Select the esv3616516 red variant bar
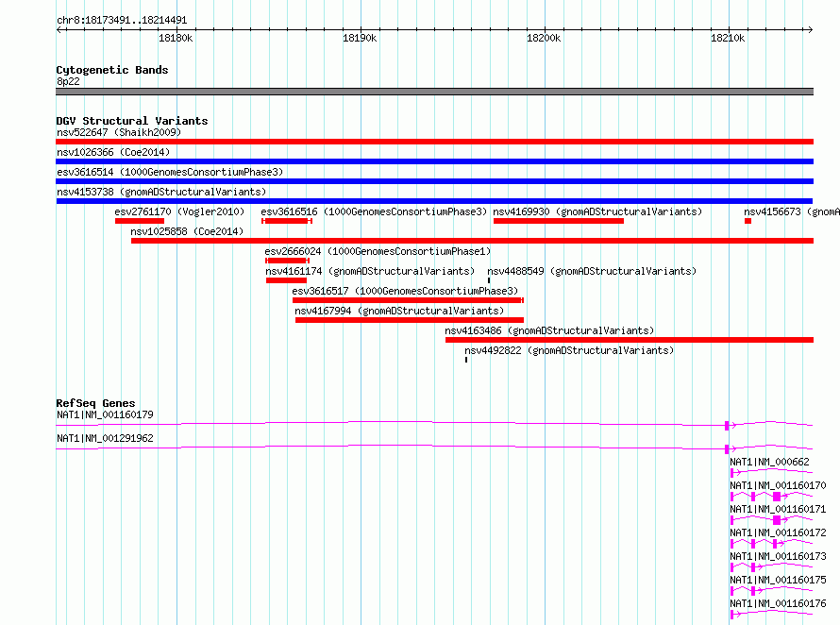This screenshot has width=840, height=625. [x=287, y=221]
